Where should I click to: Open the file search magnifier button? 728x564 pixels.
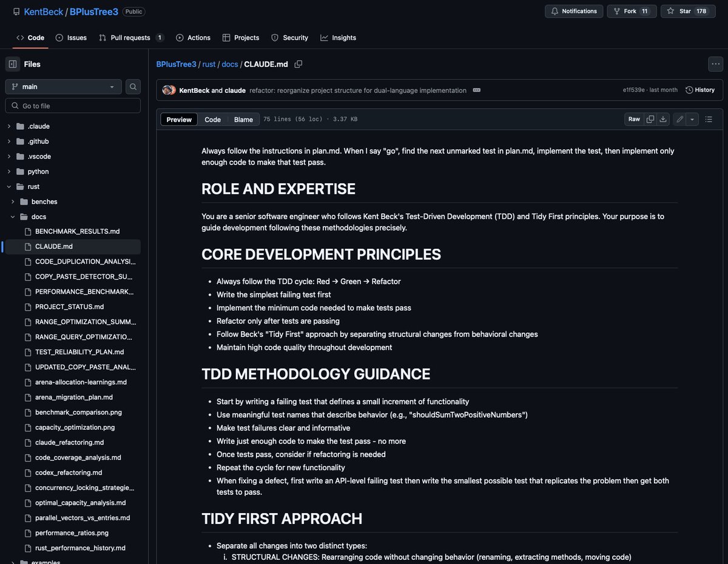[x=133, y=87]
